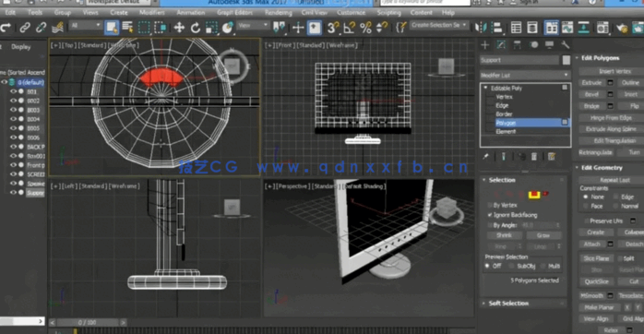Switch to the Hierarchy command panel tab
Image resolution: width=644 pixels, height=334 pixels.
(517, 45)
